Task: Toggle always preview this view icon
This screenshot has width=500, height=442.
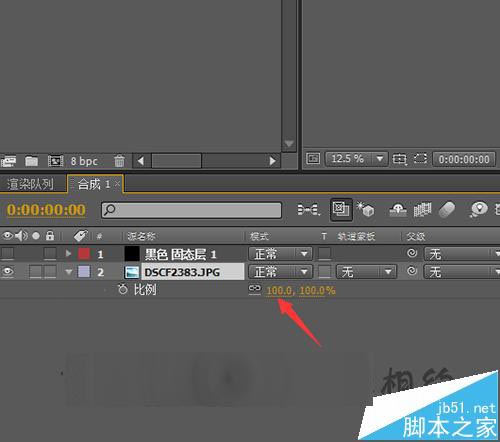Action: [313, 159]
